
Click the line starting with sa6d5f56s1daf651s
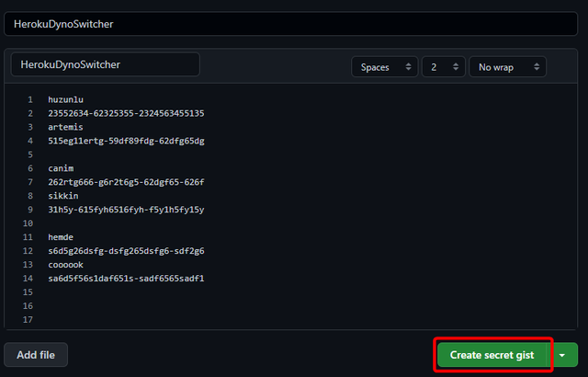126,279
